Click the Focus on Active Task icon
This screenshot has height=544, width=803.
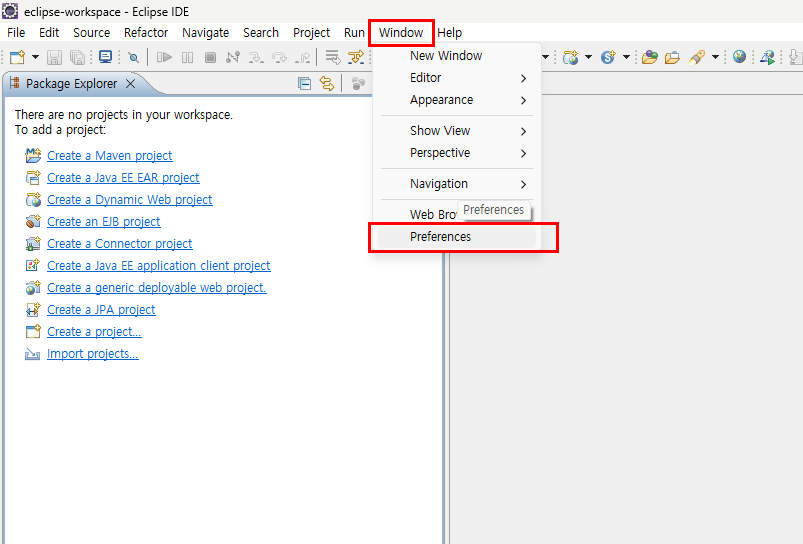(358, 83)
